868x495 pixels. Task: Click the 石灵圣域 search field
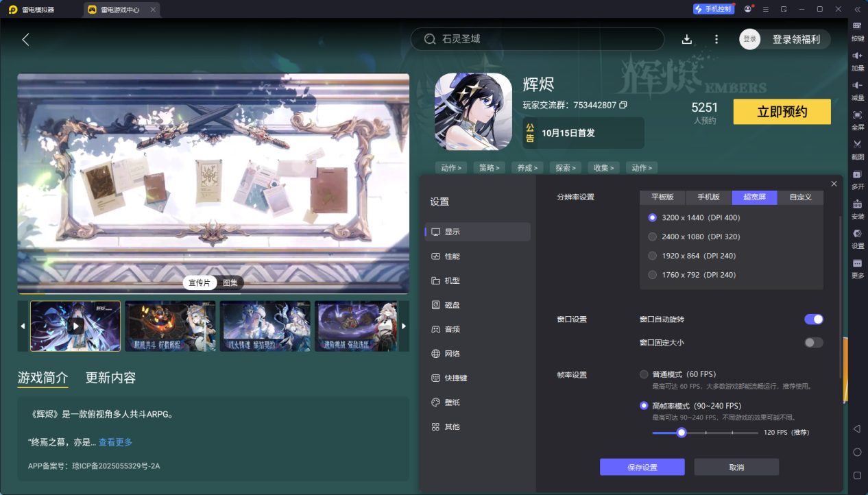(x=538, y=39)
